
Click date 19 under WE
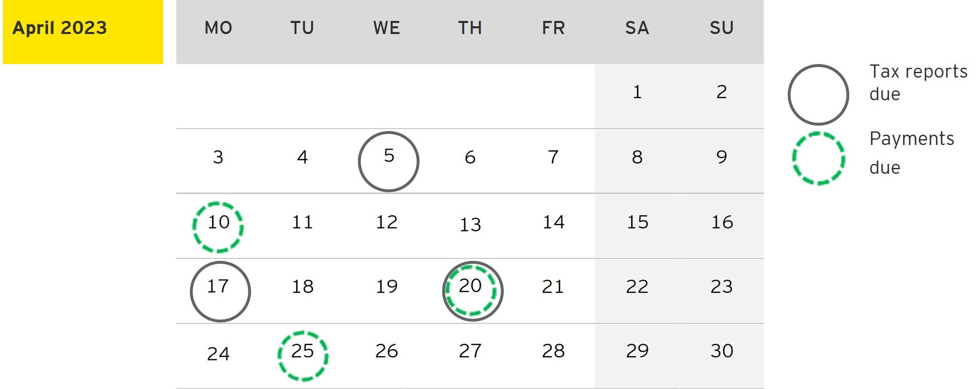click(x=387, y=287)
